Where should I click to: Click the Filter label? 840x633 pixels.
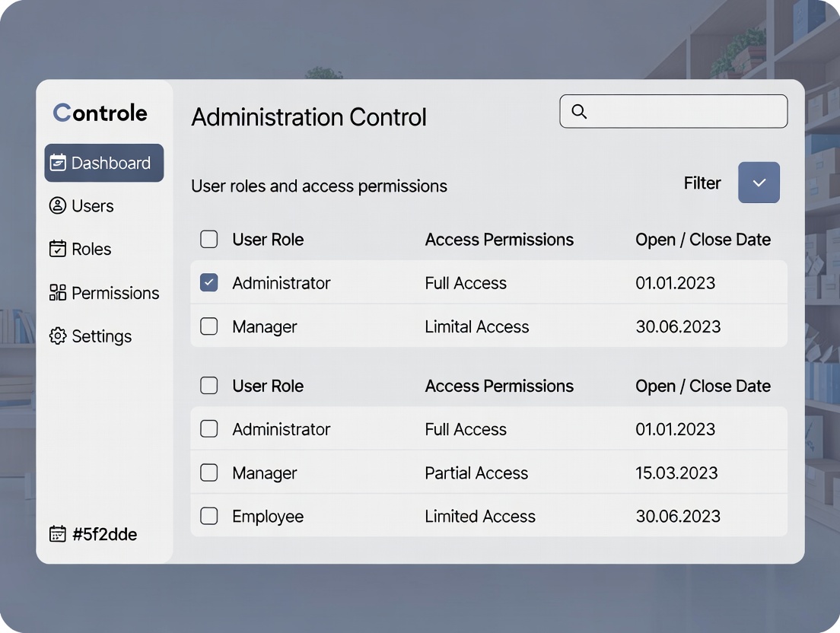click(x=702, y=183)
